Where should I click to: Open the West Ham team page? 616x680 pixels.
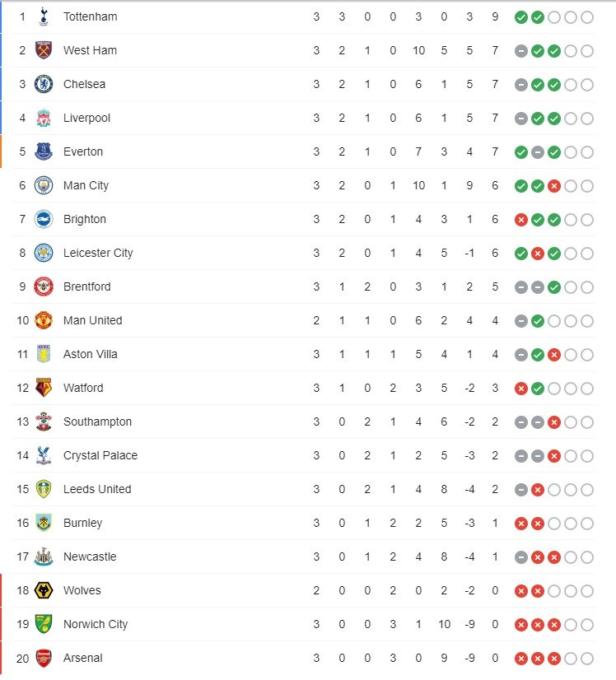pyautogui.click(x=90, y=50)
